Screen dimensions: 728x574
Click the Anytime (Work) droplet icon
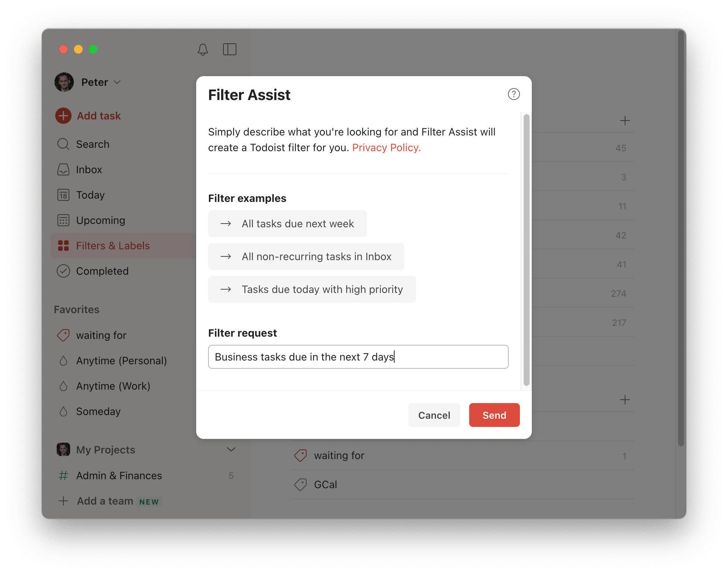click(63, 386)
